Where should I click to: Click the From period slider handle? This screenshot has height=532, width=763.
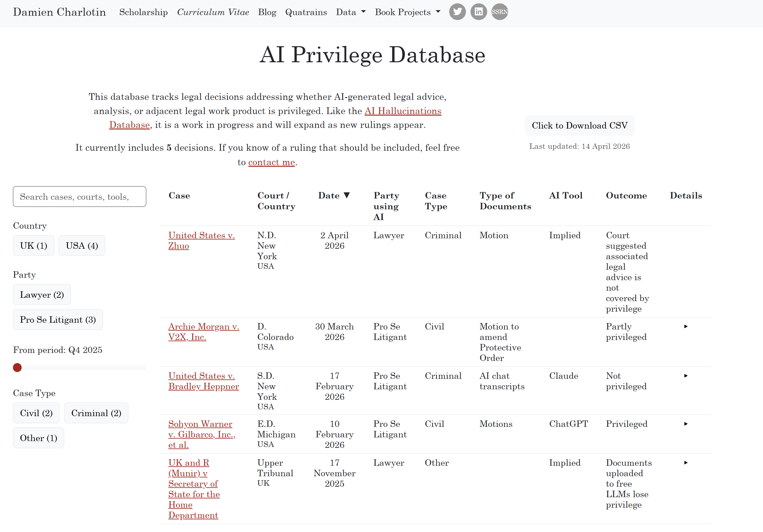click(x=17, y=367)
